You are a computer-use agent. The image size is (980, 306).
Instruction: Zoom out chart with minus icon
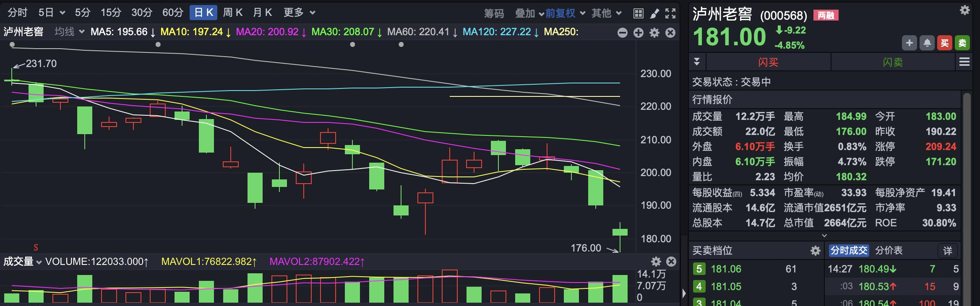[x=623, y=33]
